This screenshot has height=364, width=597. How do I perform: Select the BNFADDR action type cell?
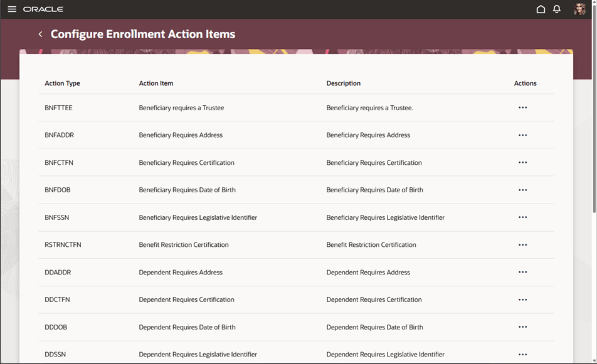point(59,135)
